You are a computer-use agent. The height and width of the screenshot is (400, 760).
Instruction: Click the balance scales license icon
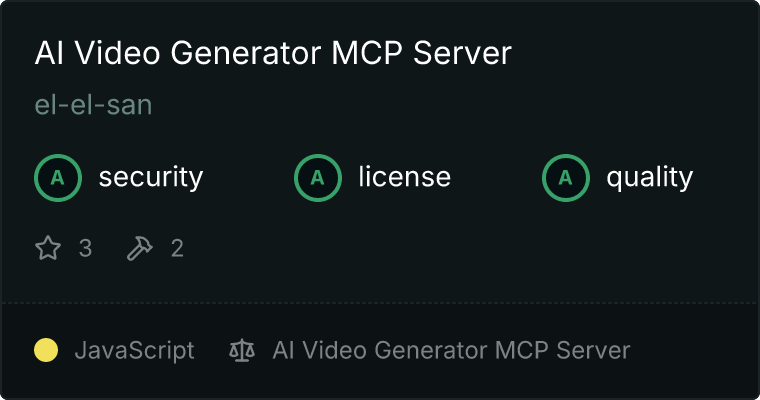242,350
